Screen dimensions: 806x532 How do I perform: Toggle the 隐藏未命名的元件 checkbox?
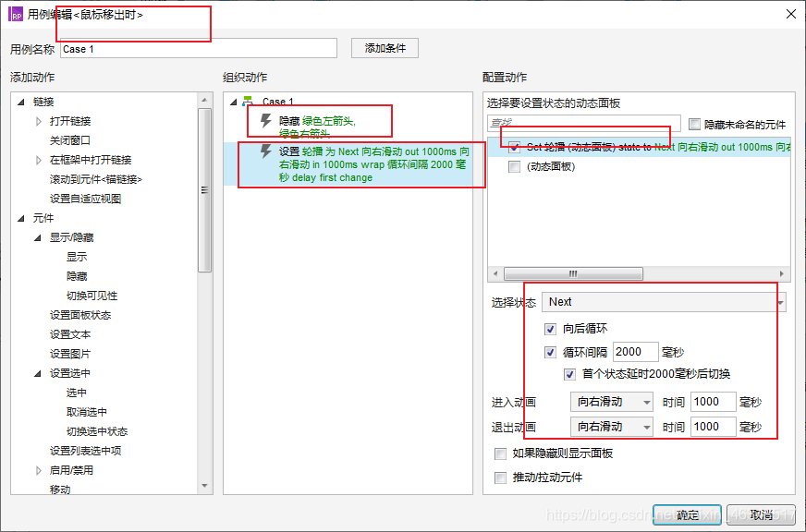[x=694, y=124]
